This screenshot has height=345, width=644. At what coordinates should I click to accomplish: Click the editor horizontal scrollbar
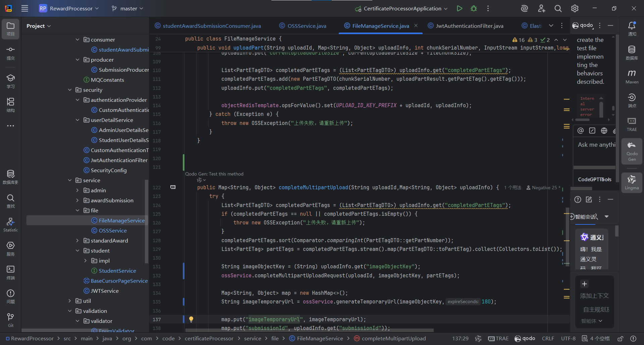coord(309,330)
